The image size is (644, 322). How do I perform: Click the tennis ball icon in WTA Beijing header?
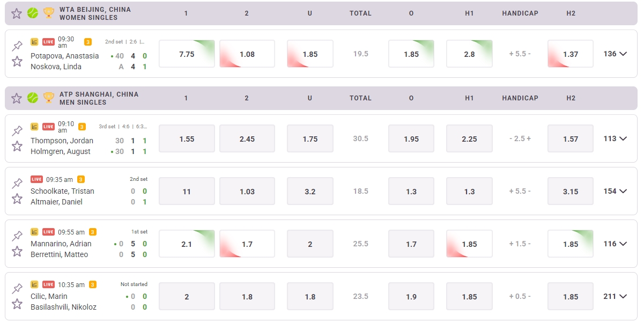32,13
